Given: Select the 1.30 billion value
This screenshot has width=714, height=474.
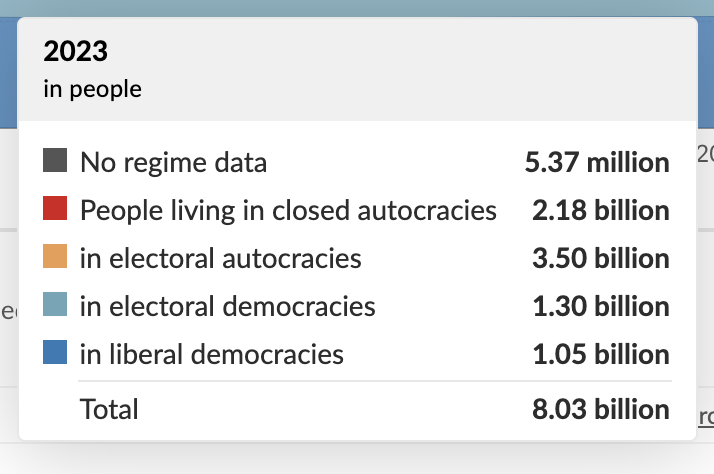Looking at the screenshot, I should [x=601, y=306].
